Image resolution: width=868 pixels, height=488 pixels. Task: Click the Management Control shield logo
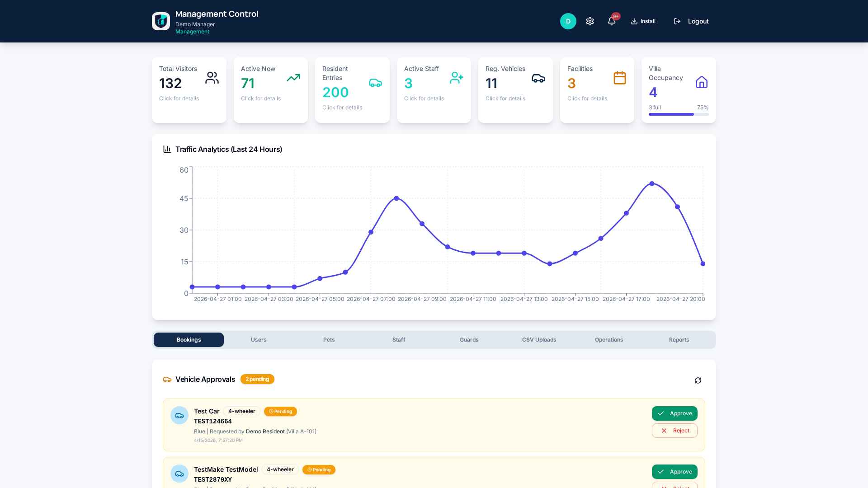[x=161, y=21]
